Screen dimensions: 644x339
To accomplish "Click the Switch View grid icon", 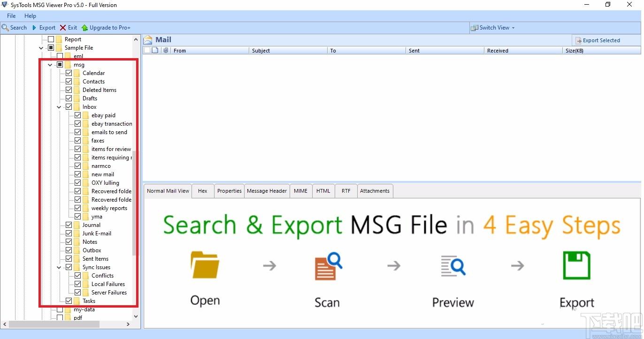I will coord(475,28).
